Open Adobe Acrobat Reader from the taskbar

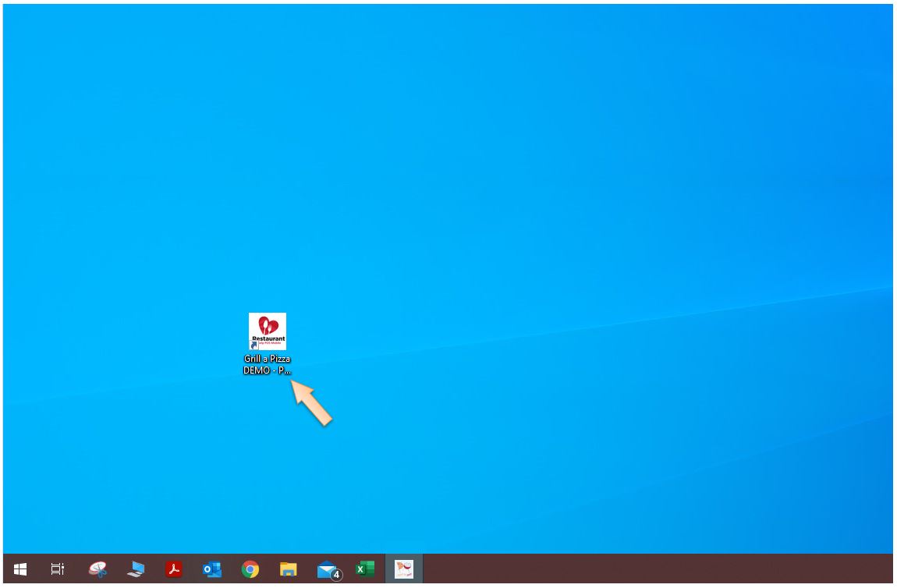coord(174,569)
